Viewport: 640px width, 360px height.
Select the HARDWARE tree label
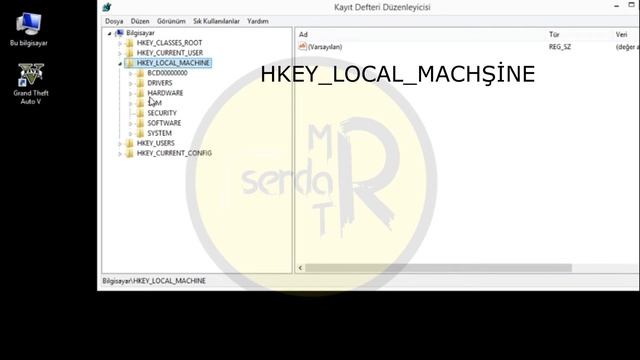165,93
